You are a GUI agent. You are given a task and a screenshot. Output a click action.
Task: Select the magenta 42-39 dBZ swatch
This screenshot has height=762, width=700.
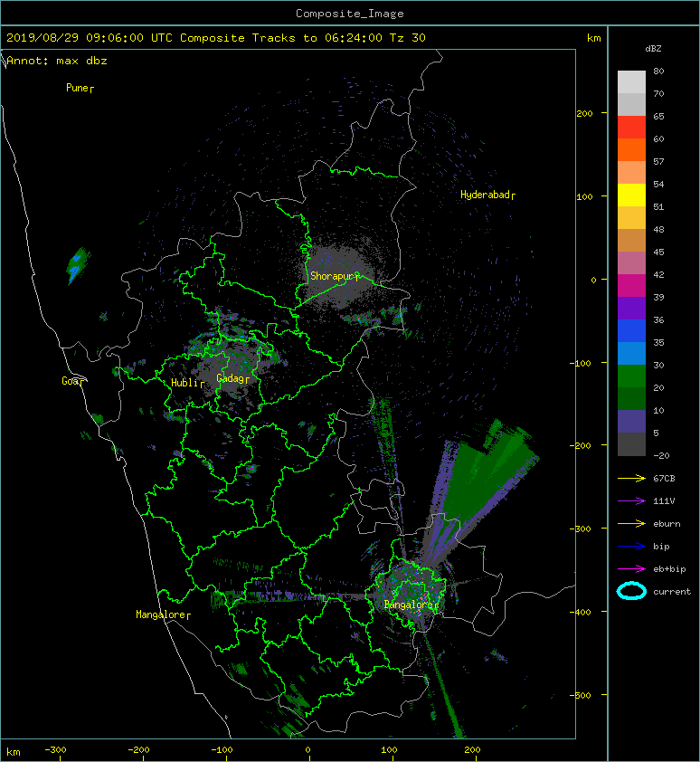point(631,286)
